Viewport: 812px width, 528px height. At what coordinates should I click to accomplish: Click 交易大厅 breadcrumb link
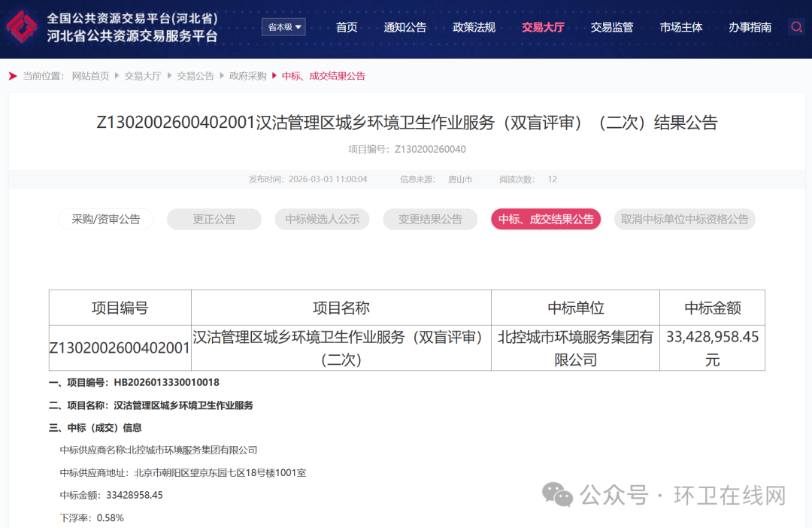143,76
